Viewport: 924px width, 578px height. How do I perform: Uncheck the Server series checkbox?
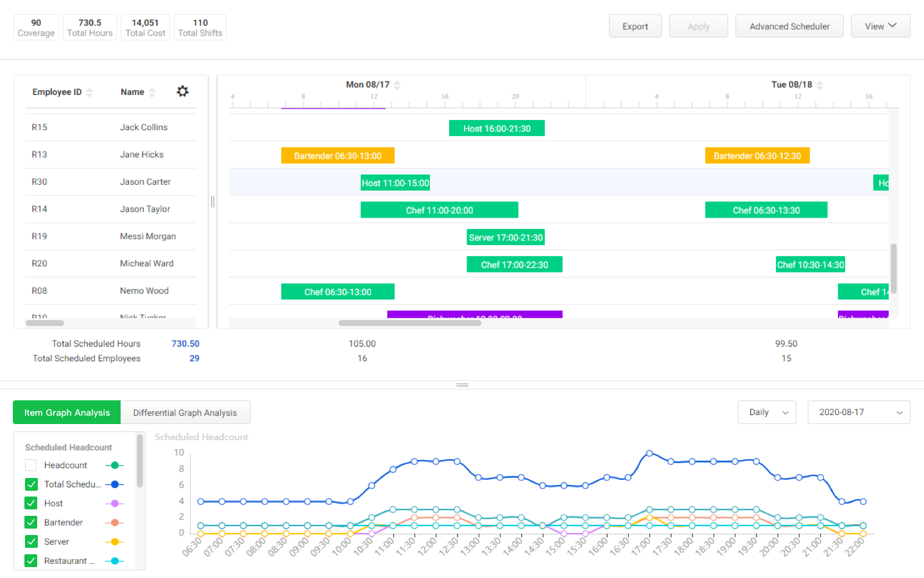point(31,542)
